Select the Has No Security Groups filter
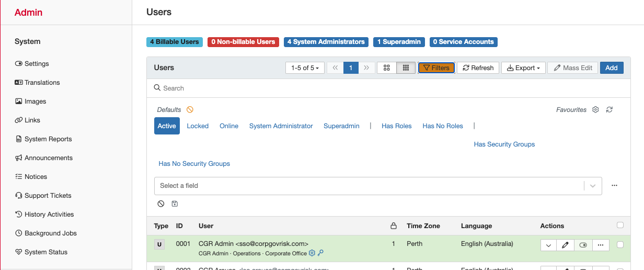 (x=194, y=164)
